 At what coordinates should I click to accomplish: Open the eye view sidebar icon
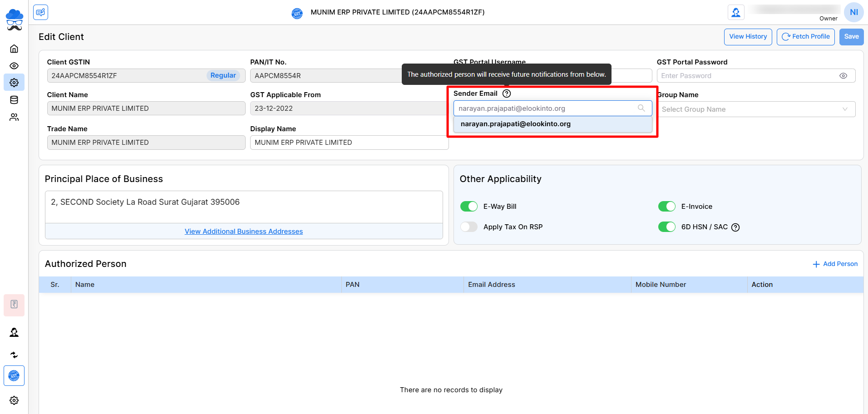click(x=14, y=66)
